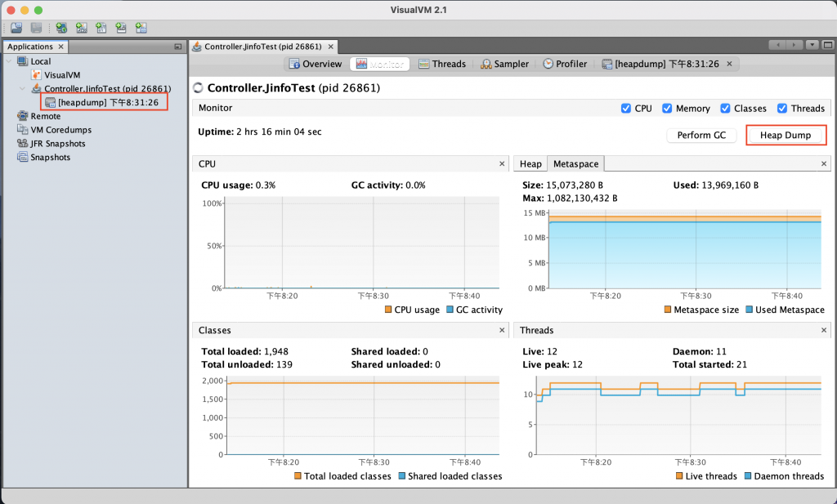This screenshot has height=504, width=837.
Task: Collapse the Controller.JinfoTest tree node
Action: point(22,88)
